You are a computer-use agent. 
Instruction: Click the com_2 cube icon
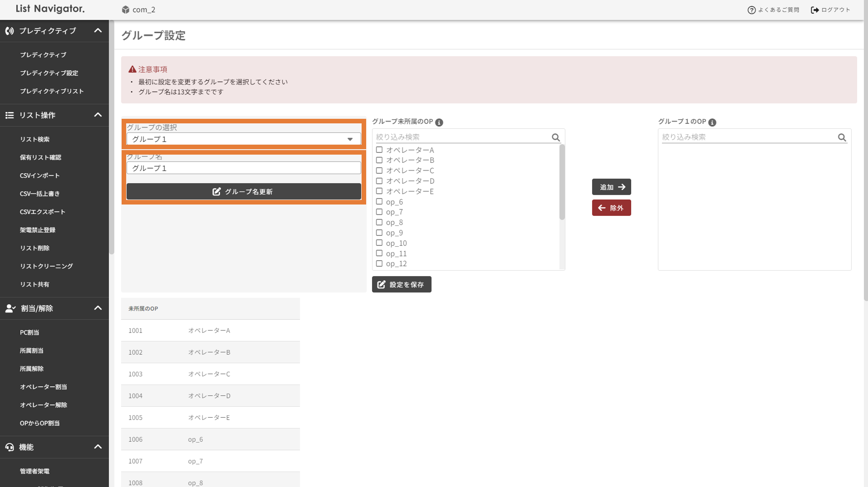[126, 10]
